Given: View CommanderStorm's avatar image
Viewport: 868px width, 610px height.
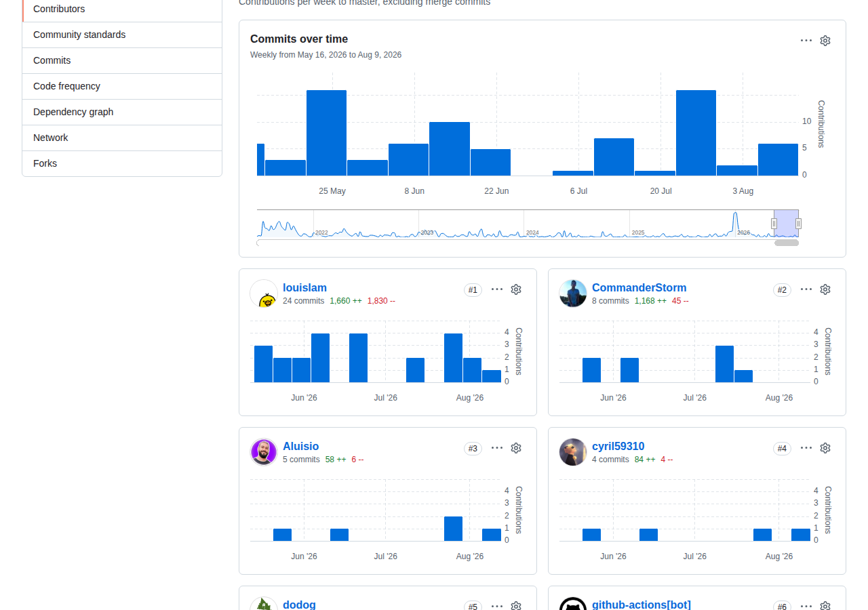Looking at the screenshot, I should 573,293.
